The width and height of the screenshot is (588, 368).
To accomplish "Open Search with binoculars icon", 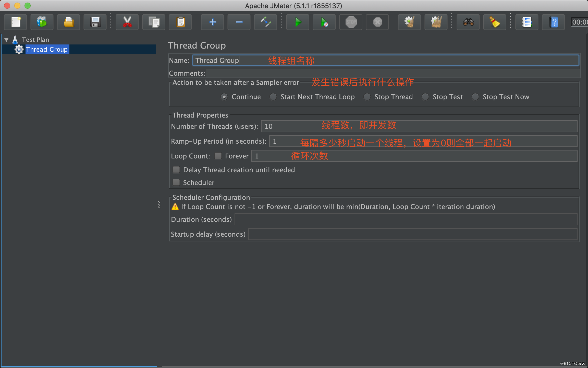I will click(468, 22).
